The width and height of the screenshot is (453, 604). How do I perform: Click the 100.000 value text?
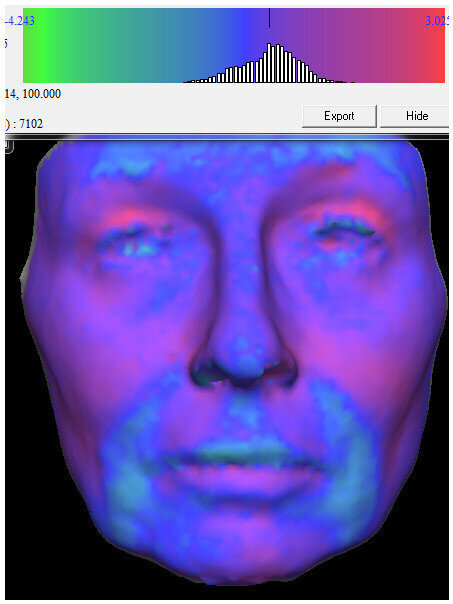(x=41, y=94)
